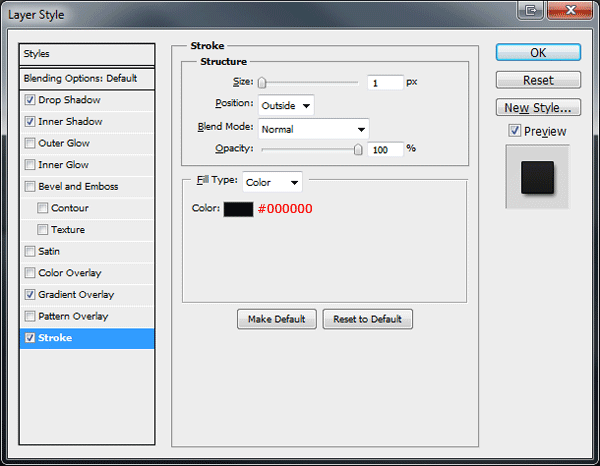Select the Bevel and Emboss row label

tap(78, 186)
